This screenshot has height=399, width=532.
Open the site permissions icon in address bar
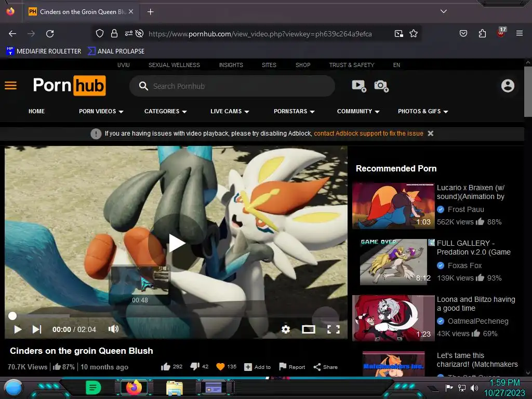[129, 33]
